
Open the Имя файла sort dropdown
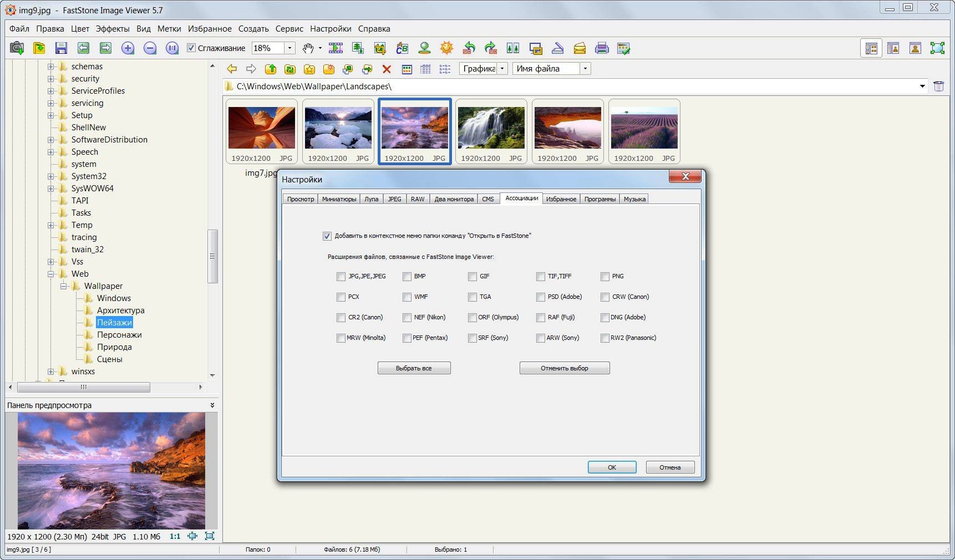click(x=585, y=69)
